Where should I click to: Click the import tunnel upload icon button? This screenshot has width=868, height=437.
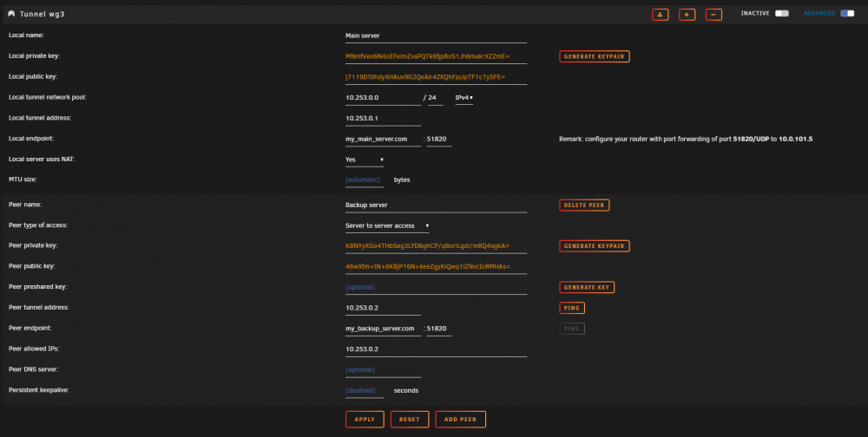tap(660, 15)
